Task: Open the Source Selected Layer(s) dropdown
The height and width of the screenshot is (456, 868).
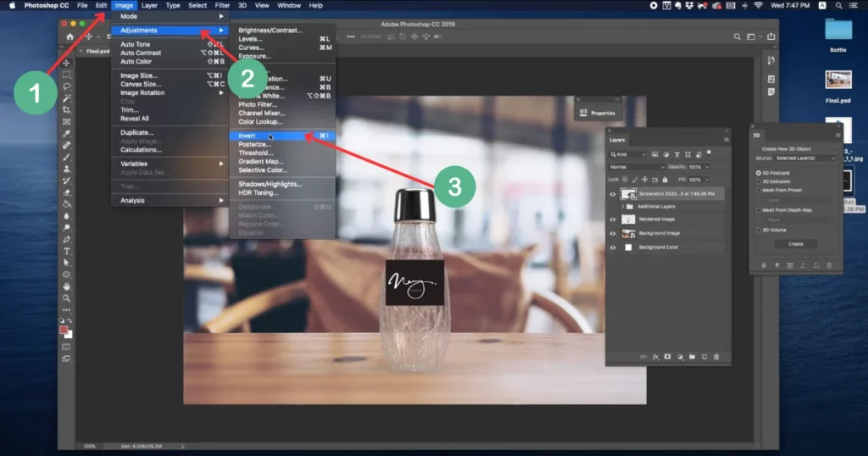Action: tap(805, 158)
